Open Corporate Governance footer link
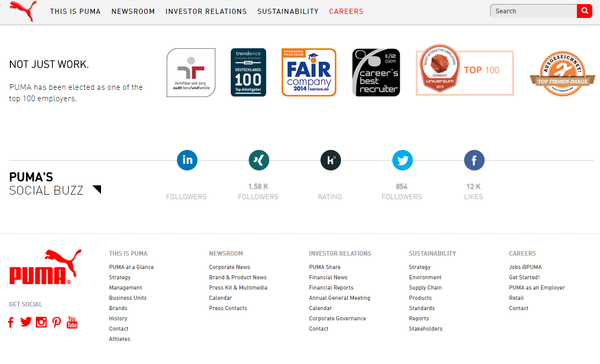The width and height of the screenshot is (600, 364). pos(337,318)
